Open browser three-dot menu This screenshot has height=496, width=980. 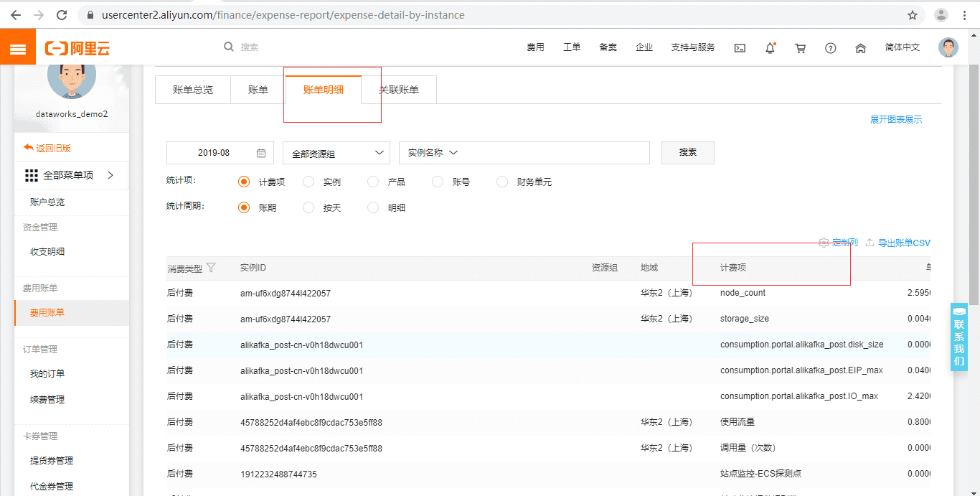(966, 15)
